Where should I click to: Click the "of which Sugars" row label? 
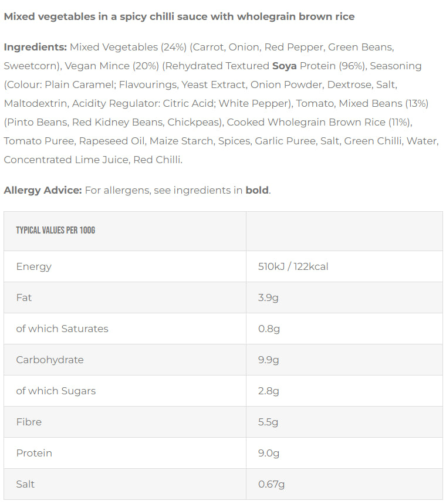(56, 391)
